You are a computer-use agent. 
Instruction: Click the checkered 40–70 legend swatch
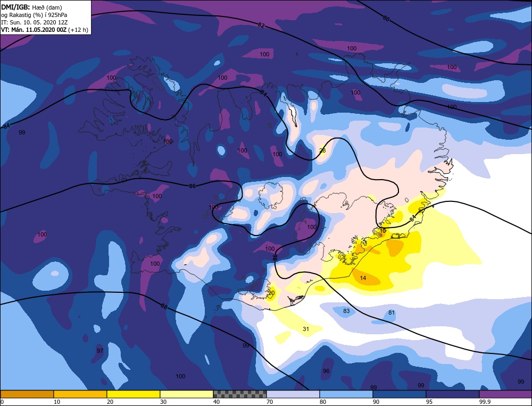coord(240,394)
